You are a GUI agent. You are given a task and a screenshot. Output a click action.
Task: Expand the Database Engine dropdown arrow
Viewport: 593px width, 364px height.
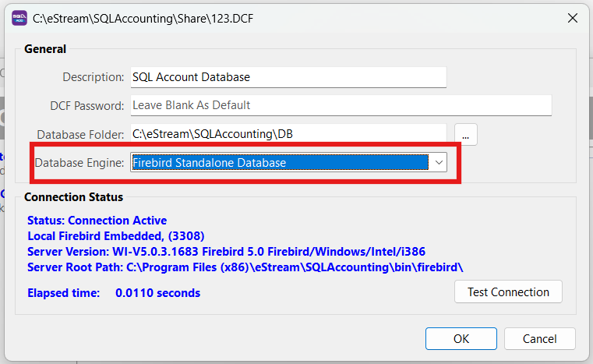tap(439, 163)
